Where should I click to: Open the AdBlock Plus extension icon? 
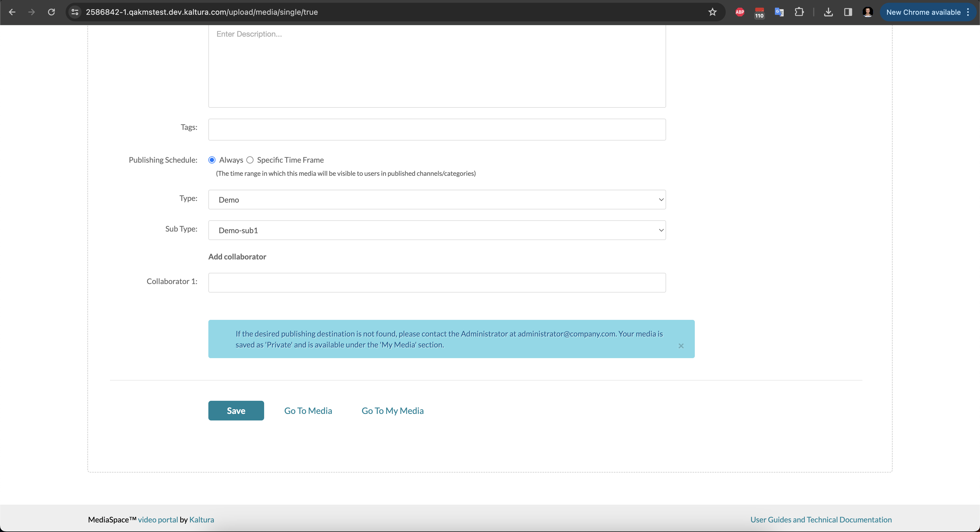740,12
